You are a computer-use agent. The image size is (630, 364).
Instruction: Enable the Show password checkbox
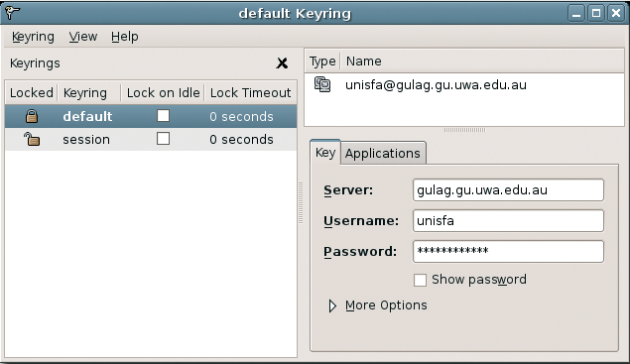click(x=421, y=280)
